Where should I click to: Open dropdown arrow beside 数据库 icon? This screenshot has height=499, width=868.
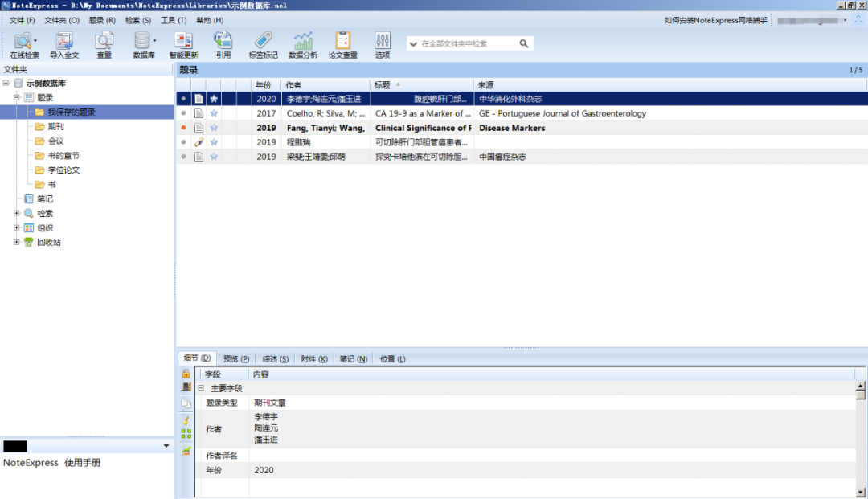[x=154, y=40]
